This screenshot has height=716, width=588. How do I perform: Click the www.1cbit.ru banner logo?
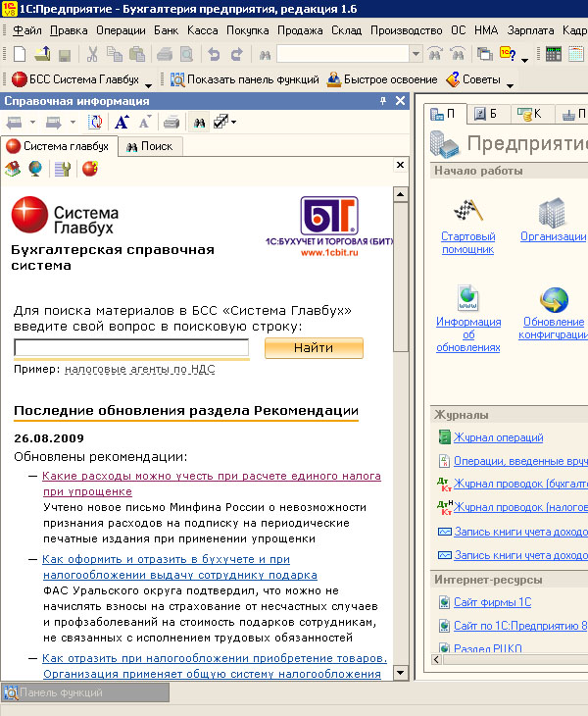click(x=329, y=227)
